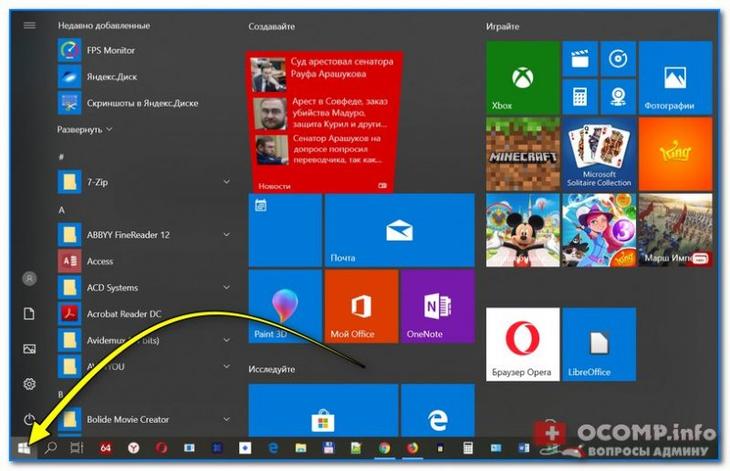Open Pictures from the left rail
This screenshot has width=730, height=471.
click(x=29, y=349)
